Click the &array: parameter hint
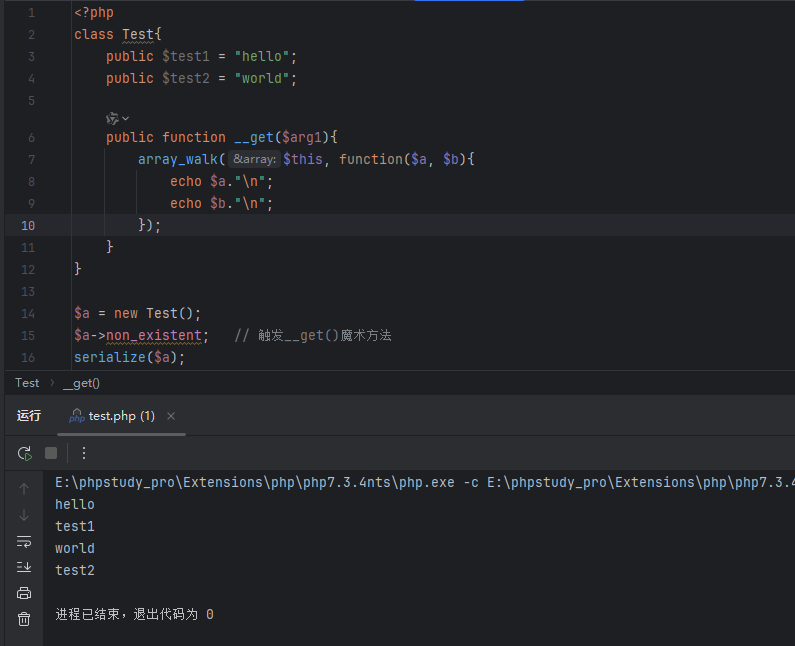Viewport: 795px width, 646px height. coord(255,159)
